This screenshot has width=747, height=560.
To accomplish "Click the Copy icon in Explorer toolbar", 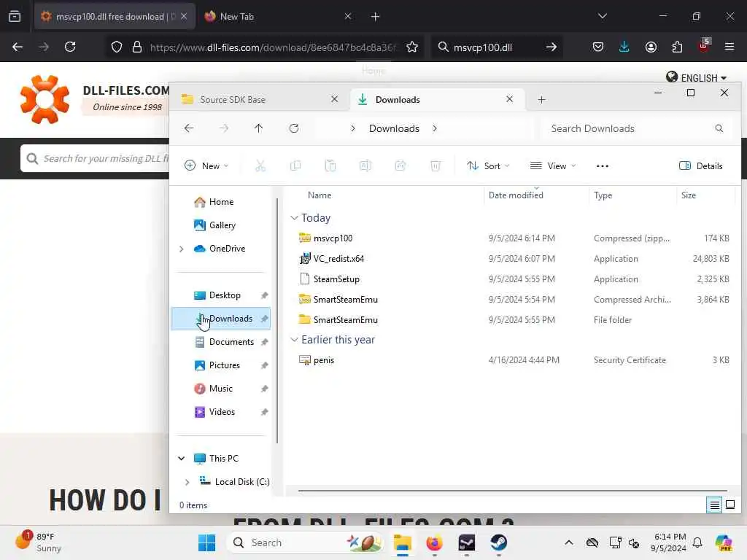I will (295, 166).
